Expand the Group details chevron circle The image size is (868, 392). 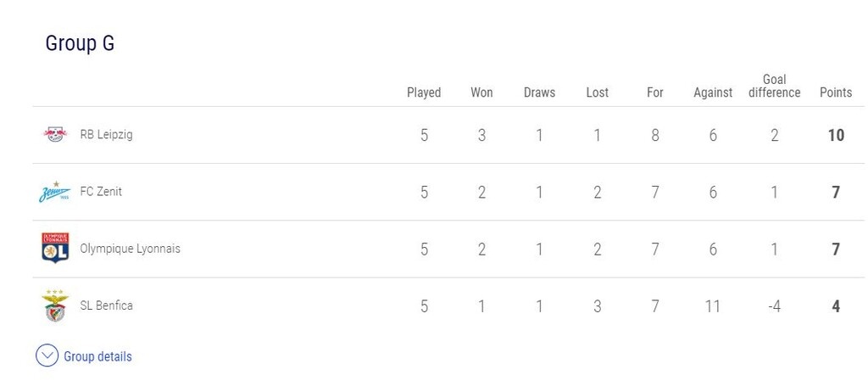click(x=47, y=356)
